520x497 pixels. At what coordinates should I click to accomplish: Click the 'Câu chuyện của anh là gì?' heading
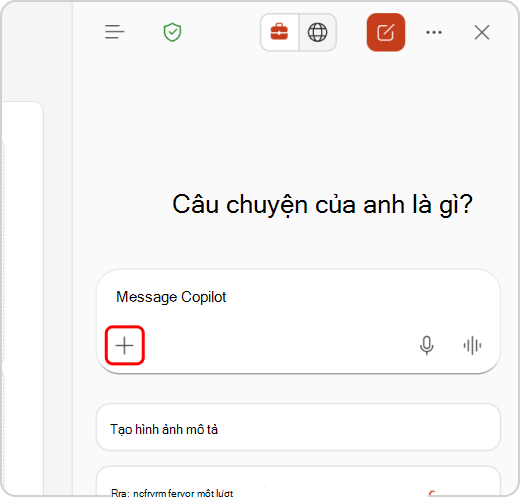coord(322,205)
